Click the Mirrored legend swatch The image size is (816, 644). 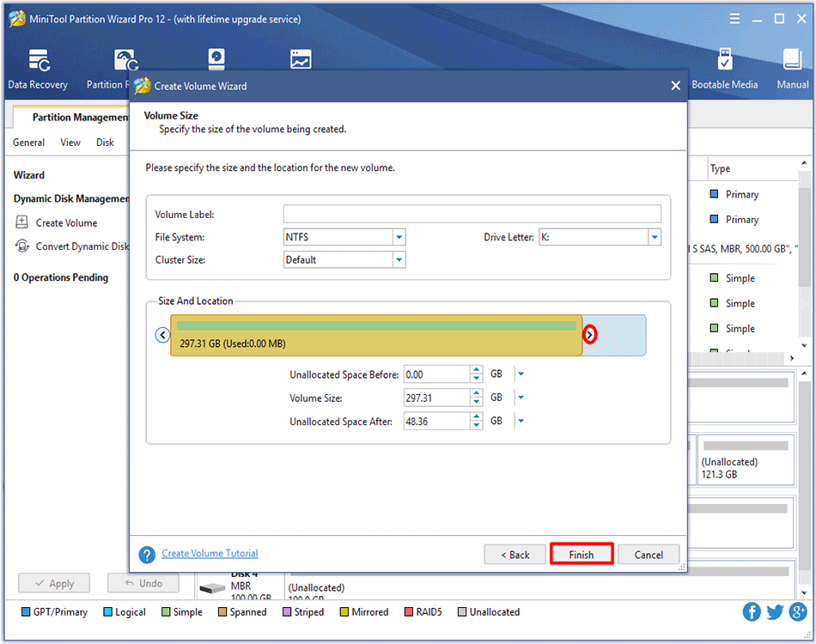tap(344, 611)
